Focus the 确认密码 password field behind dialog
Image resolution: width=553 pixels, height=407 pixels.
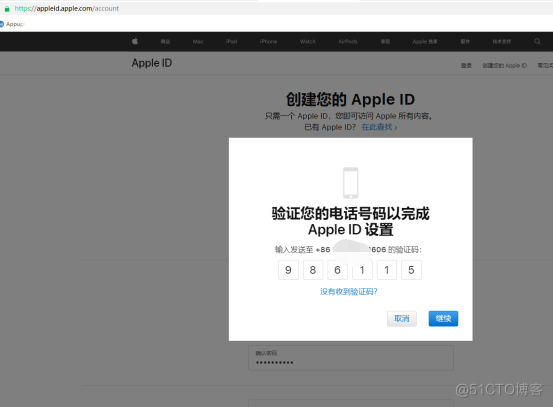click(x=351, y=358)
